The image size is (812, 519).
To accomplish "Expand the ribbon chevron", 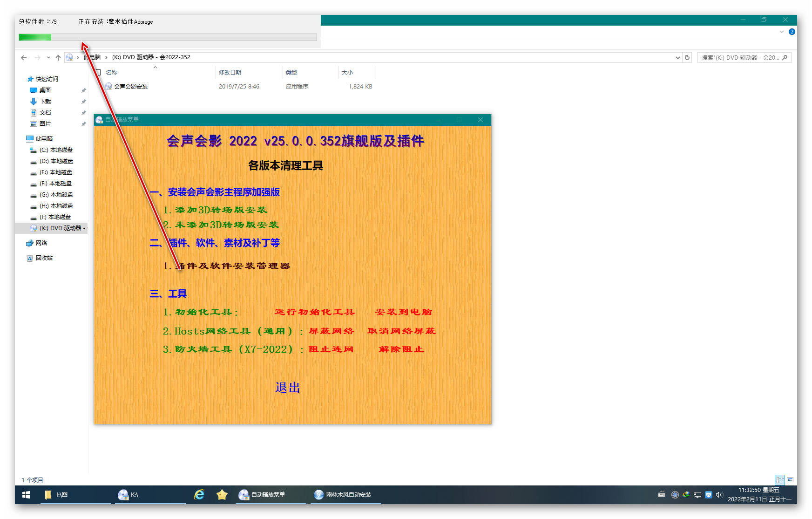I will (x=782, y=32).
